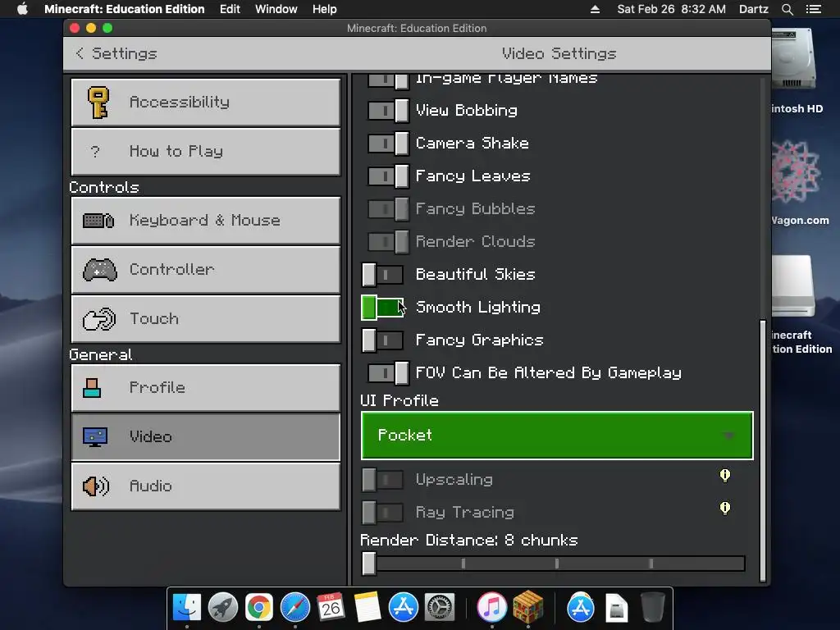
Task: Open the Apple menu
Action: point(22,9)
